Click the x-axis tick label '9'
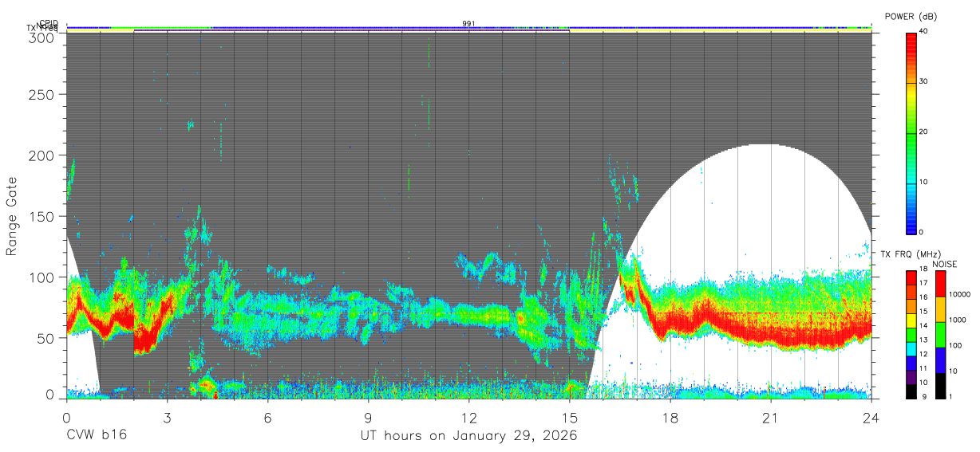980x452 pixels. 369,418
